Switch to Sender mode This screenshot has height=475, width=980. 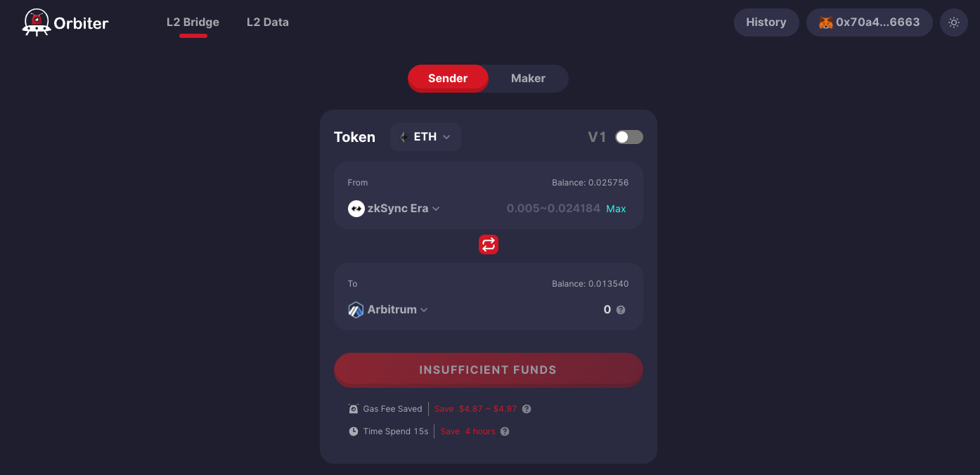[x=448, y=78]
